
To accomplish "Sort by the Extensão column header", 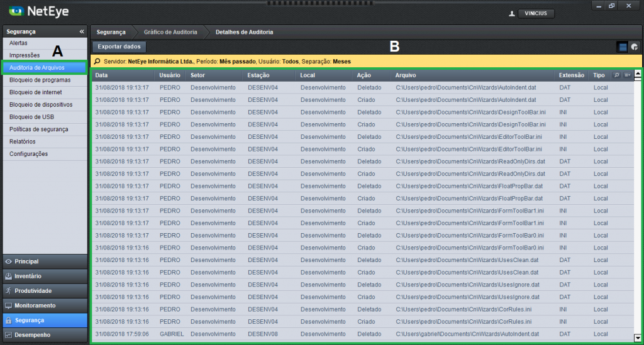I will (571, 75).
